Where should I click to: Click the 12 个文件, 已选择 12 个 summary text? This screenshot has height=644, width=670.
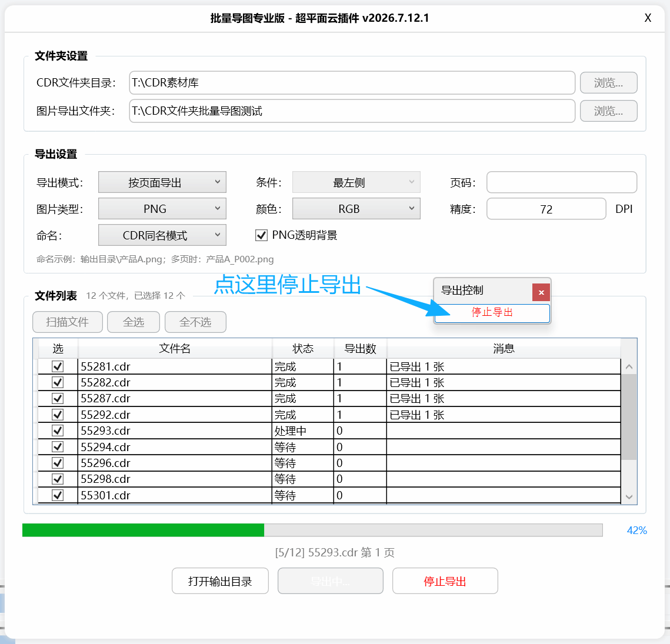(x=135, y=296)
